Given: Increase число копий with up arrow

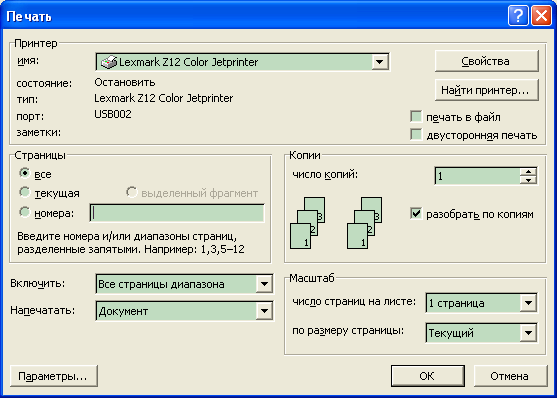Looking at the screenshot, I should coord(529,172).
